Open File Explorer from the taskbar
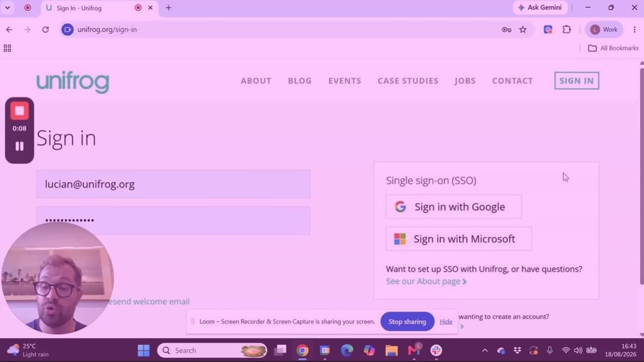This screenshot has height=362, width=644. pyautogui.click(x=391, y=350)
